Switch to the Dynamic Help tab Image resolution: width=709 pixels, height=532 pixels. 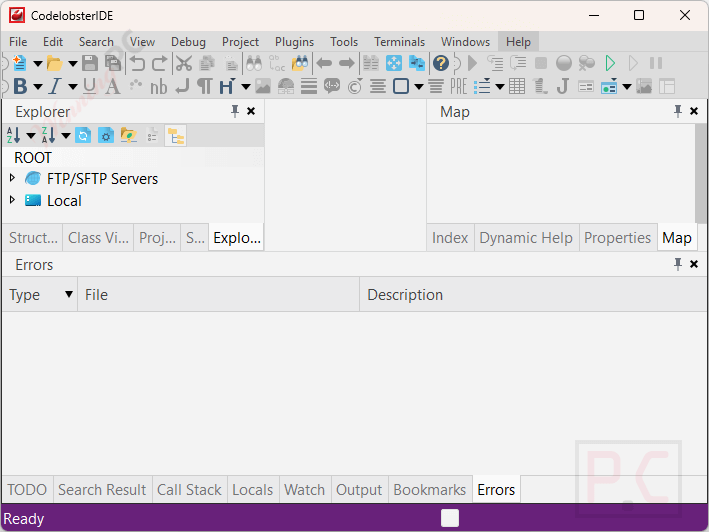[526, 237]
